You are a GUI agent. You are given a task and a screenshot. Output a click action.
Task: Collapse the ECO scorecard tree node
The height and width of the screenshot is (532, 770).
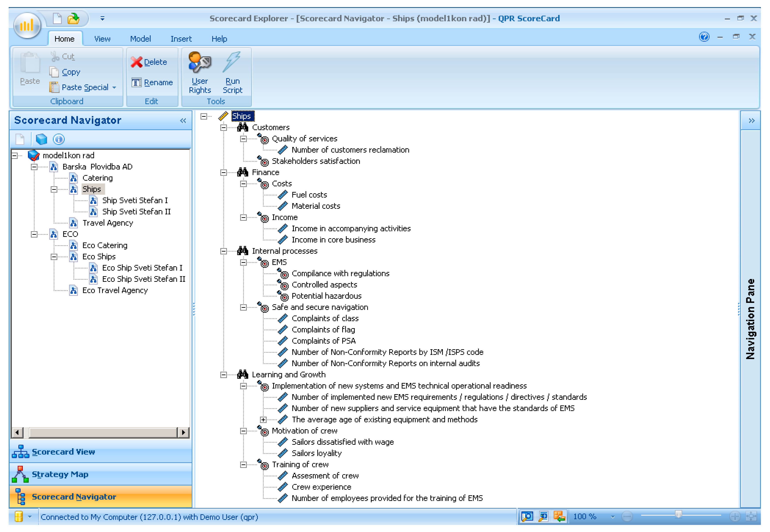pyautogui.click(x=34, y=234)
